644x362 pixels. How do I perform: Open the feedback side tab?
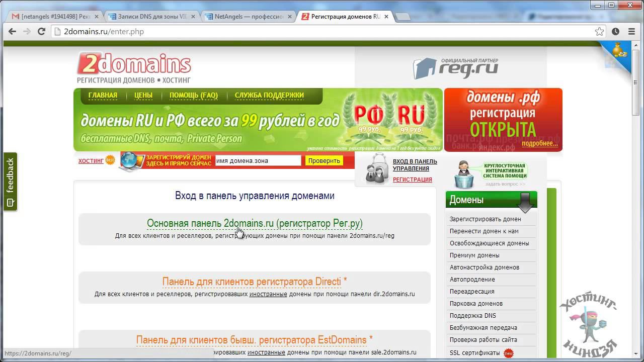10,182
